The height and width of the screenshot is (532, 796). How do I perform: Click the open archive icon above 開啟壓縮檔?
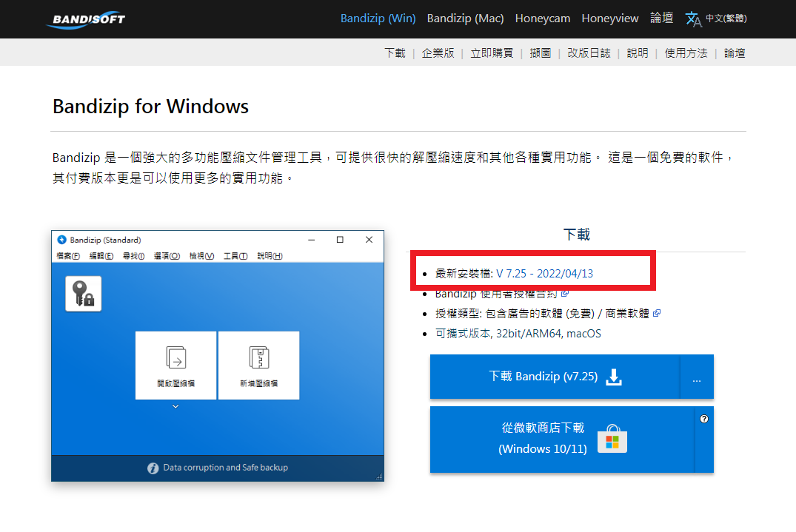176,357
